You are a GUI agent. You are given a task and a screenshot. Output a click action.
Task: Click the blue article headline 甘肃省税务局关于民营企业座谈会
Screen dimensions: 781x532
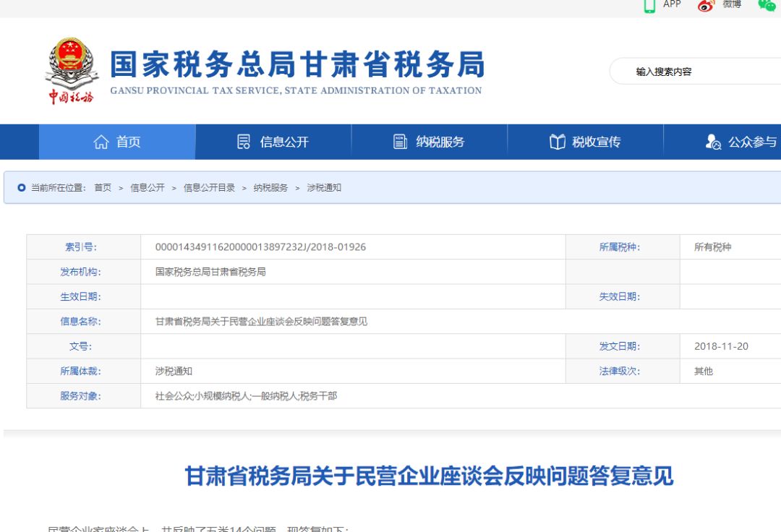click(x=429, y=476)
